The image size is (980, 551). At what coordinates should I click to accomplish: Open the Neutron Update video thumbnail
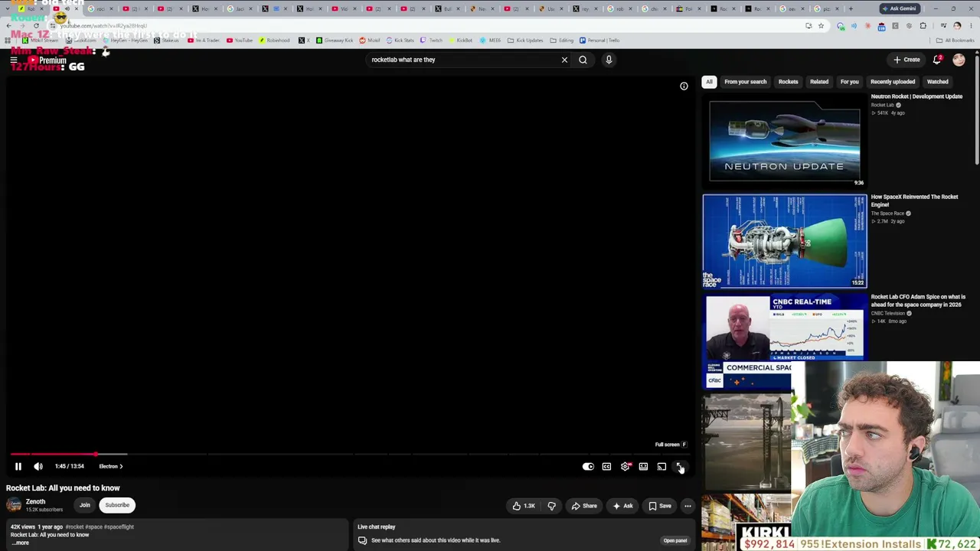pyautogui.click(x=785, y=142)
